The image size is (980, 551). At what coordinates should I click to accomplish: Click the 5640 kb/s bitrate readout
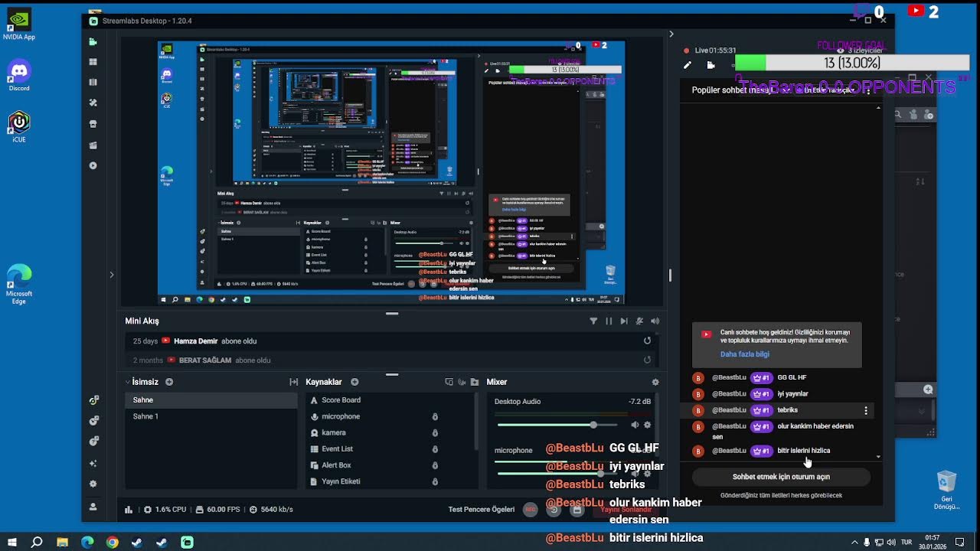point(271,509)
